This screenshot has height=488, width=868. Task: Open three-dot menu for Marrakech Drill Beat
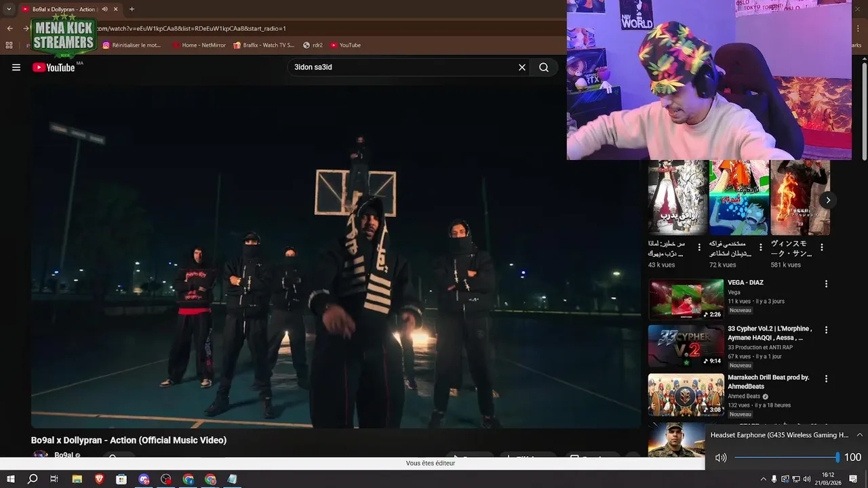tap(826, 379)
